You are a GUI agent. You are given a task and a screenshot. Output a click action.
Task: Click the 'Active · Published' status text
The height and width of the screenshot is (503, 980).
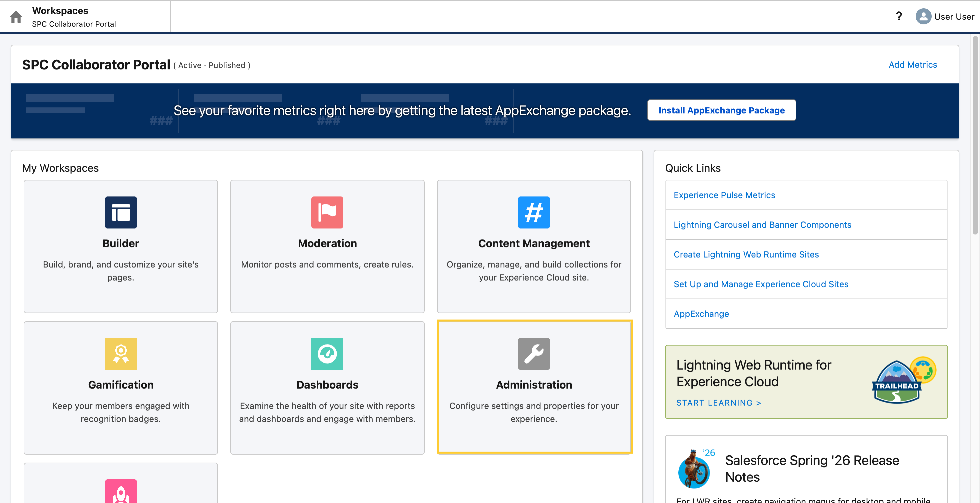[212, 65]
